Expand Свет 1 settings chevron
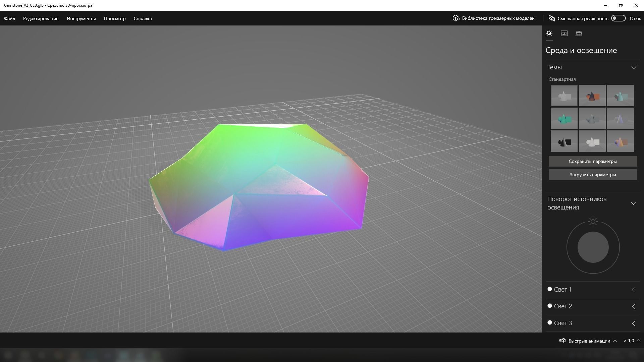 click(634, 290)
